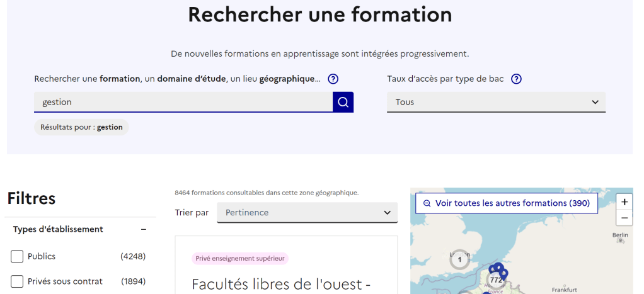
Task: Open the Taux d'accès 'Tous' dropdown
Action: tap(496, 102)
